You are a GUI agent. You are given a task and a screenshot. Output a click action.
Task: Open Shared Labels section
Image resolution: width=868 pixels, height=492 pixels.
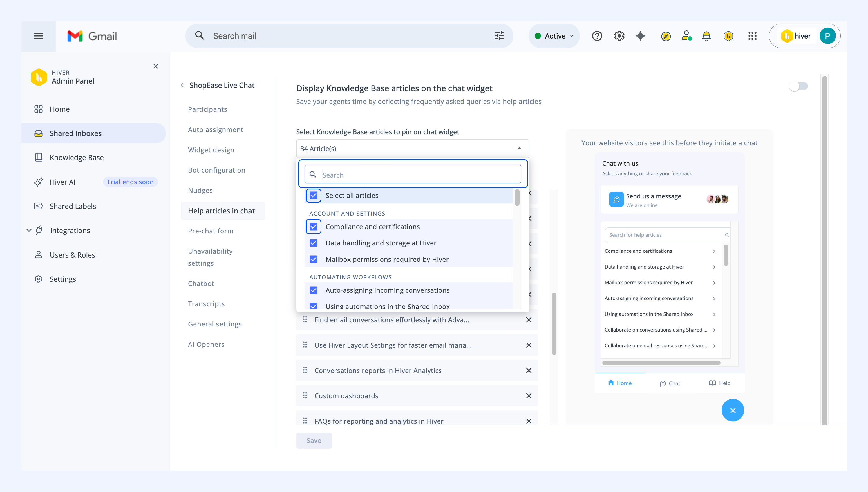pos(94,206)
